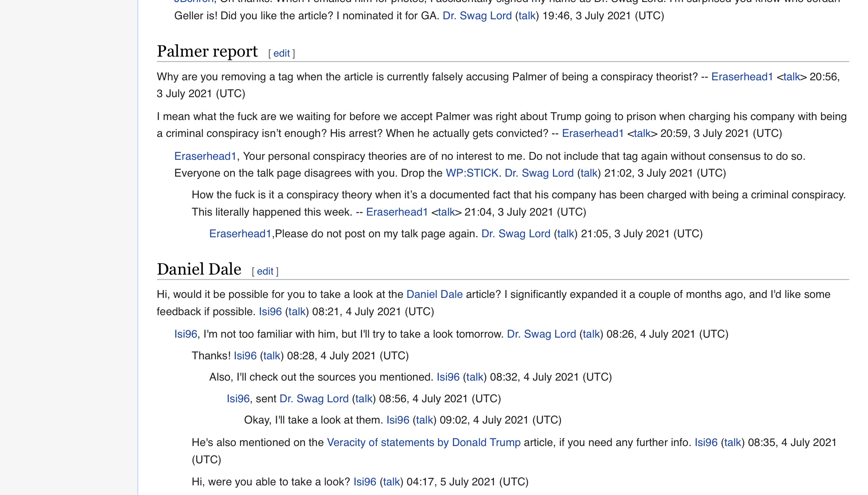Follow Isi96 mention before the word 'sent'

[238, 399]
